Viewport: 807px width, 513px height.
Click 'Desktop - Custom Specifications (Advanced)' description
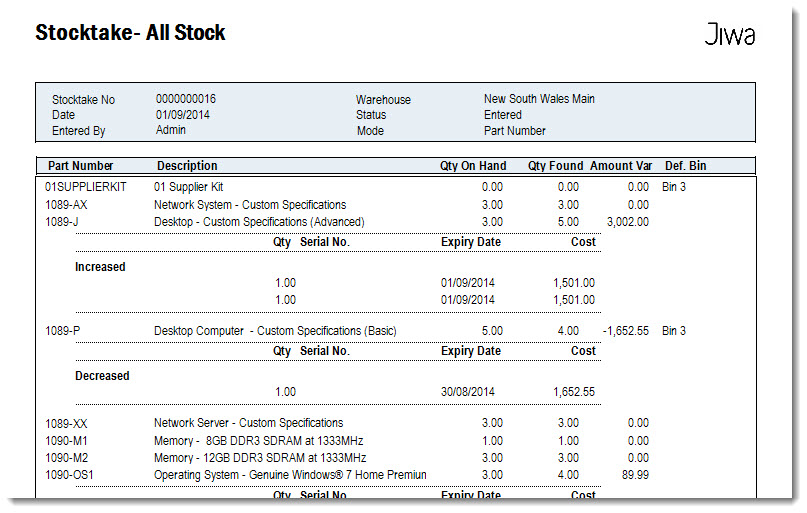(259, 222)
